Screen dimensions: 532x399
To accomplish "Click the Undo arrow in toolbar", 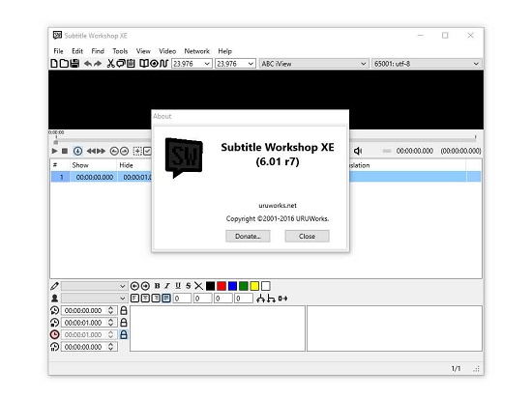I will click(88, 64).
